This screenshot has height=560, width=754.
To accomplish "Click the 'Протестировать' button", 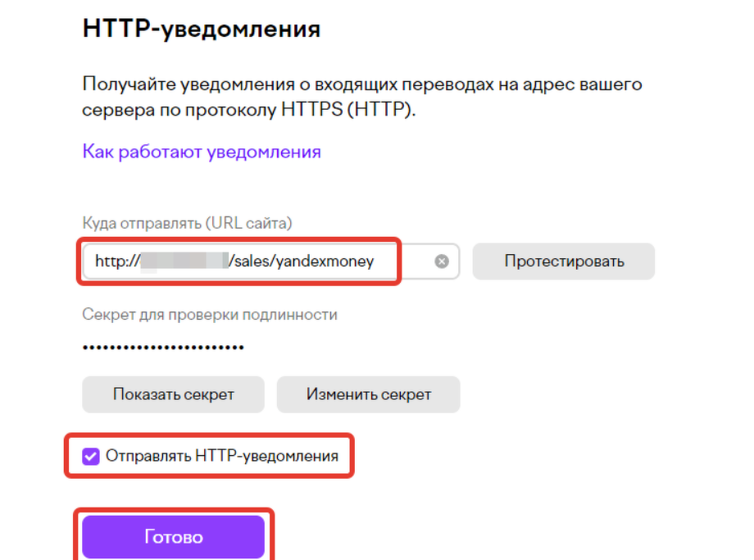I will 564,262.
